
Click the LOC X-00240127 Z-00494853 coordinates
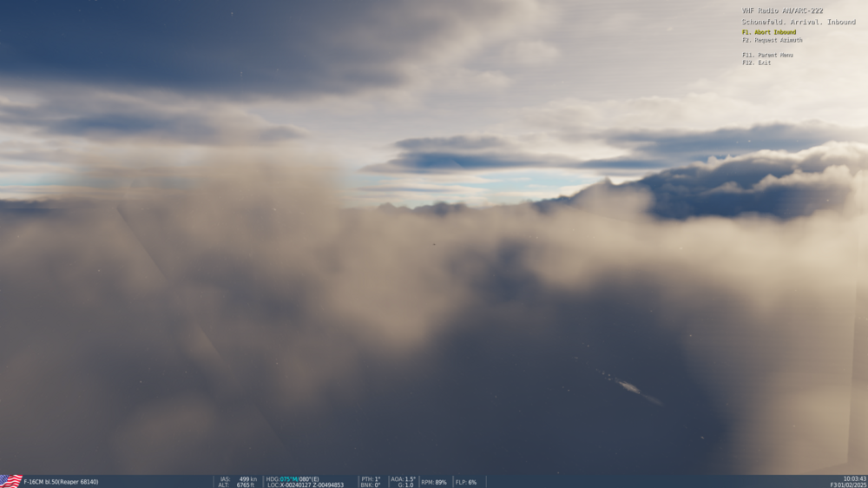(x=306, y=485)
